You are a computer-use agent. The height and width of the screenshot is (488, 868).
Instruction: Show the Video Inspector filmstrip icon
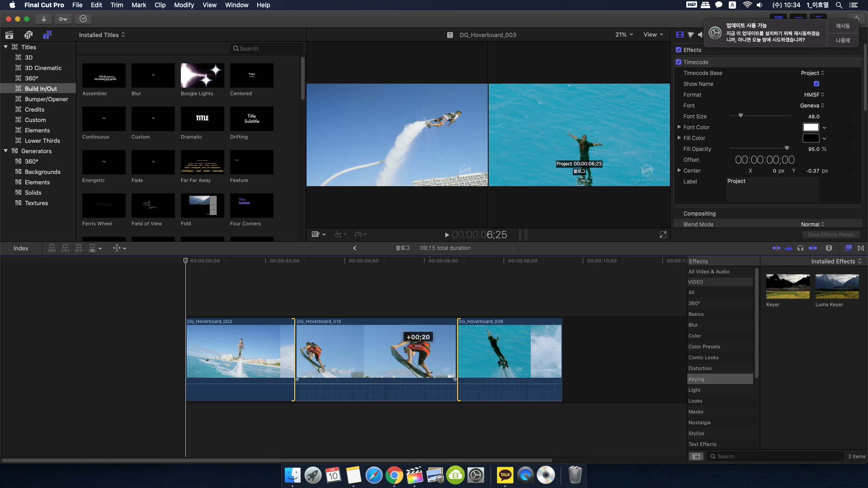click(x=679, y=35)
